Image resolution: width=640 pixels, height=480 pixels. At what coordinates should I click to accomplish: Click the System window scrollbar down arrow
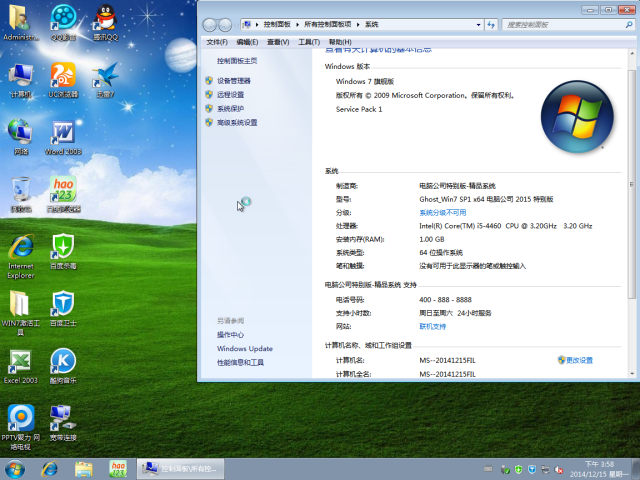pyautogui.click(x=632, y=373)
